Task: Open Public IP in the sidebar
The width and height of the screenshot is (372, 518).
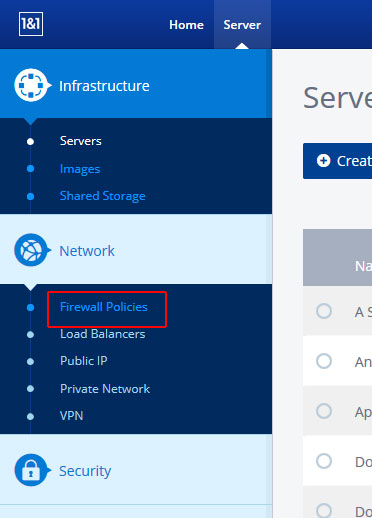Action: (x=84, y=361)
